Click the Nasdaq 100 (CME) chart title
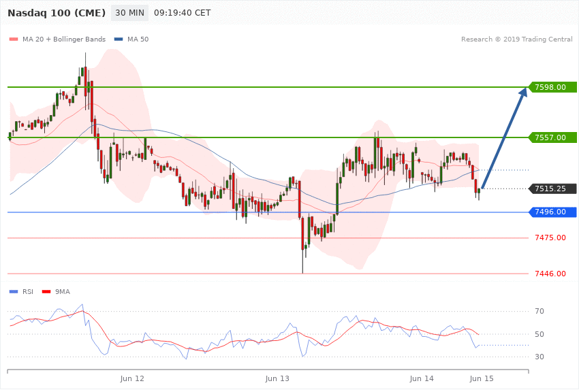579x392 pixels. (57, 13)
